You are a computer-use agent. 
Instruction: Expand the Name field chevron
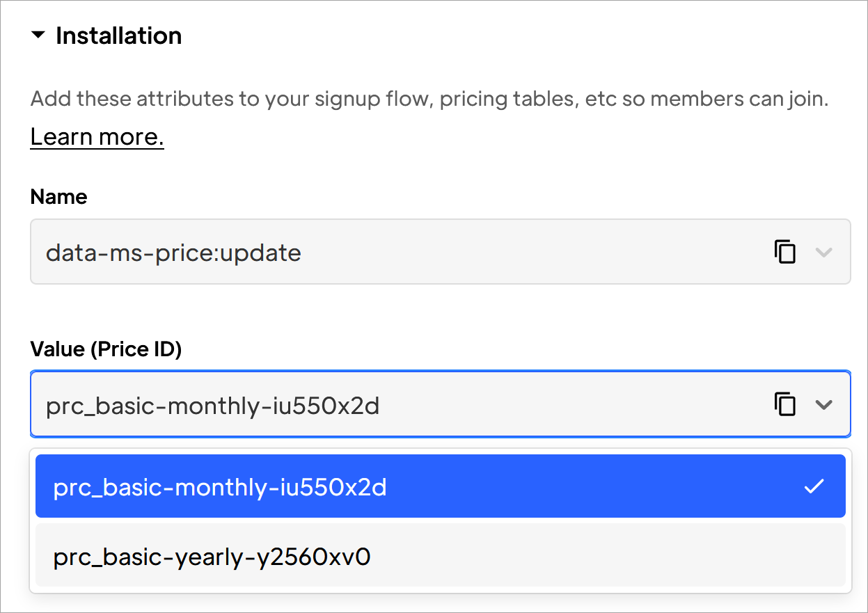pos(824,252)
